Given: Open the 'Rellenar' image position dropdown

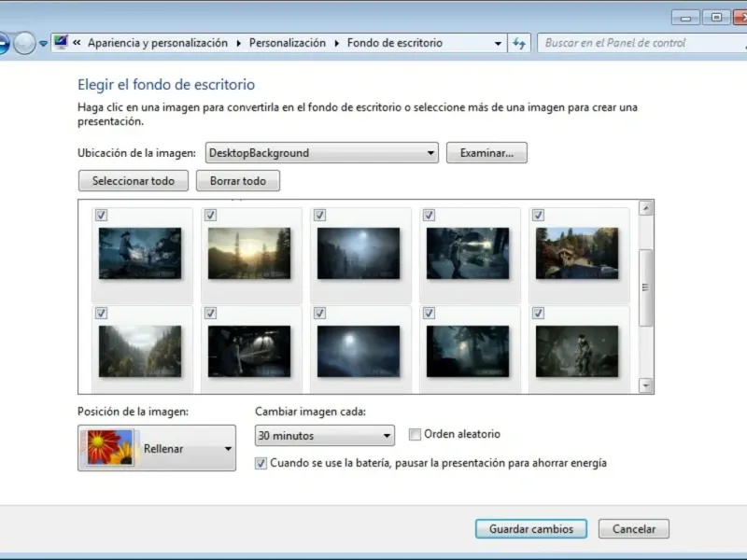Looking at the screenshot, I should tap(157, 448).
